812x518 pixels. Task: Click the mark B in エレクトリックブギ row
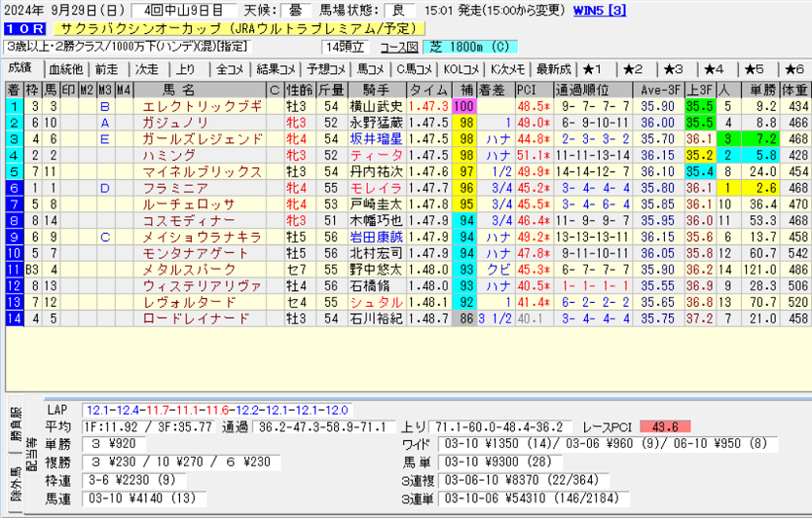click(x=104, y=105)
